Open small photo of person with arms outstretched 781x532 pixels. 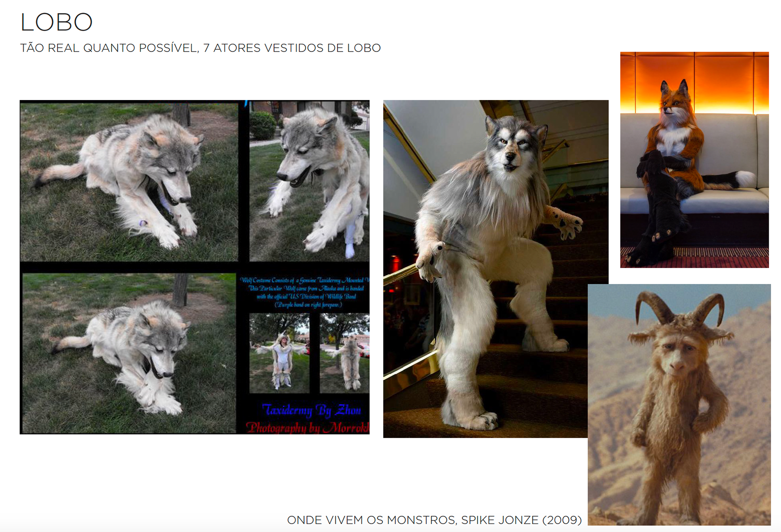(279, 353)
